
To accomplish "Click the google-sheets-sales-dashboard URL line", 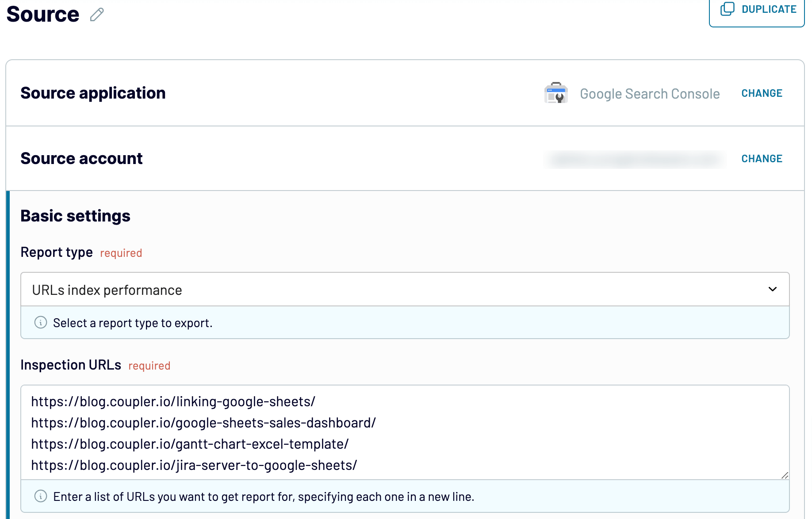I will pos(203,423).
